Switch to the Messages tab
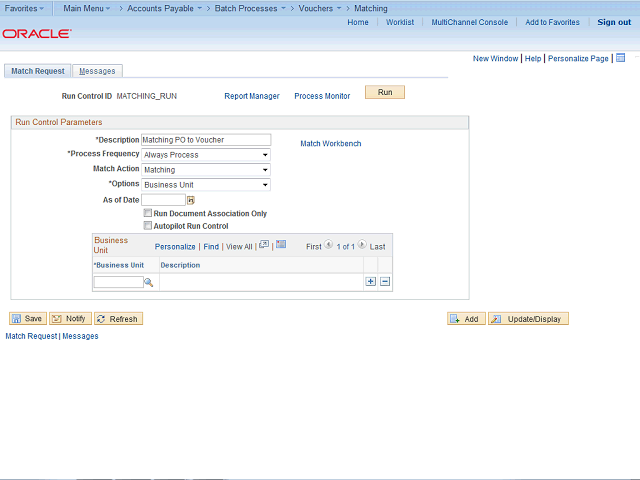The width and height of the screenshot is (640, 480). click(97, 71)
